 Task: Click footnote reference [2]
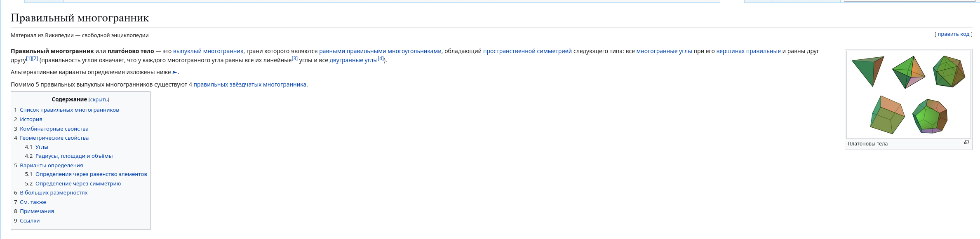tap(35, 59)
